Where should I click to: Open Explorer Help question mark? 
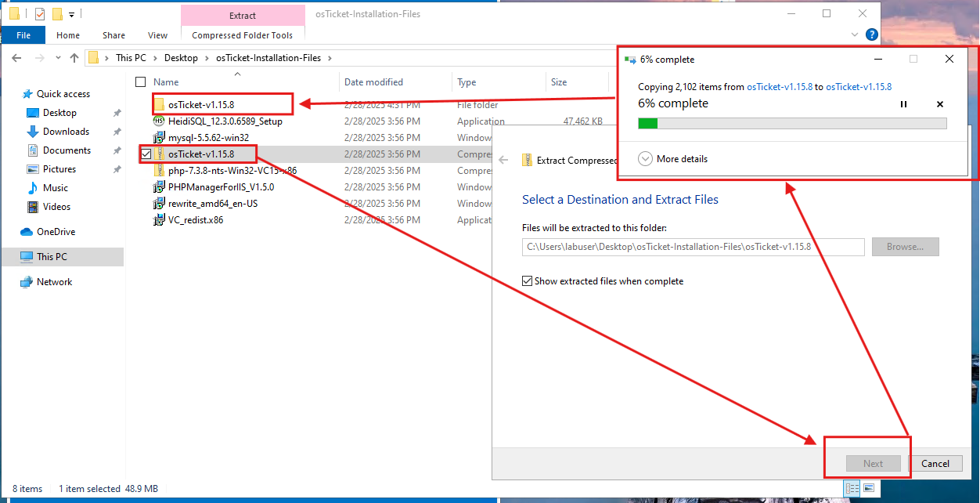coord(871,34)
